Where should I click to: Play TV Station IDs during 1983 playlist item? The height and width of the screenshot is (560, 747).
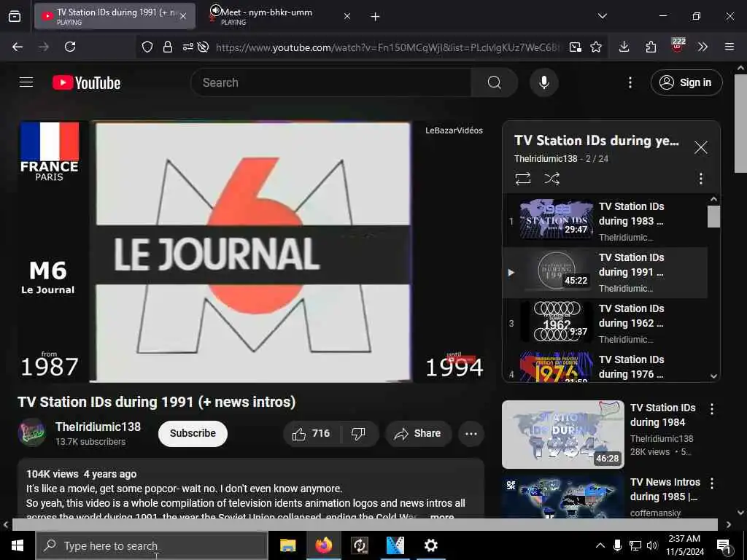[605, 222]
